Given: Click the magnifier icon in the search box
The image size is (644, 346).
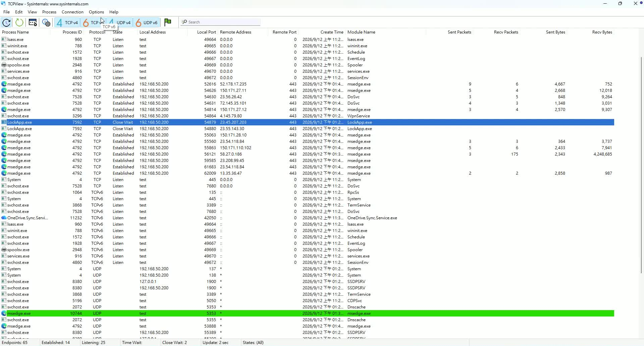Looking at the screenshot, I should point(184,22).
